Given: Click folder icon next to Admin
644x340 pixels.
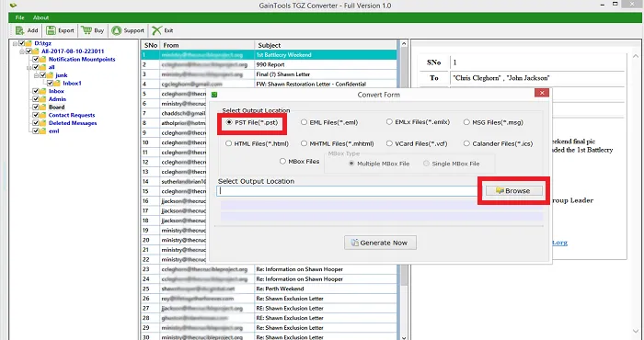Looking at the screenshot, I should pos(42,99).
